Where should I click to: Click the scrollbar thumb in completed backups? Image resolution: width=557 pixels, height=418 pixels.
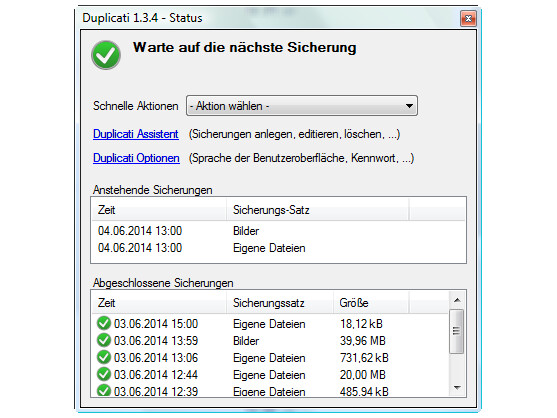[456, 331]
